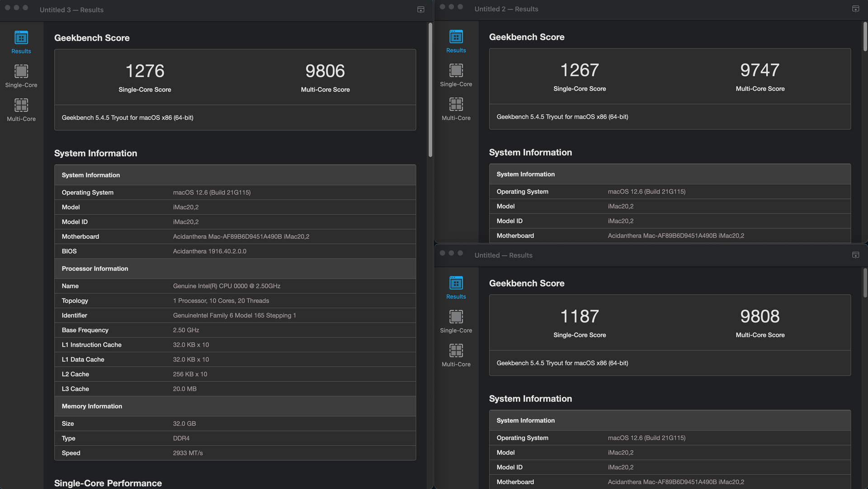Click Operating System value in Untitled window
Screen dimensions: 868x489
[646, 438]
